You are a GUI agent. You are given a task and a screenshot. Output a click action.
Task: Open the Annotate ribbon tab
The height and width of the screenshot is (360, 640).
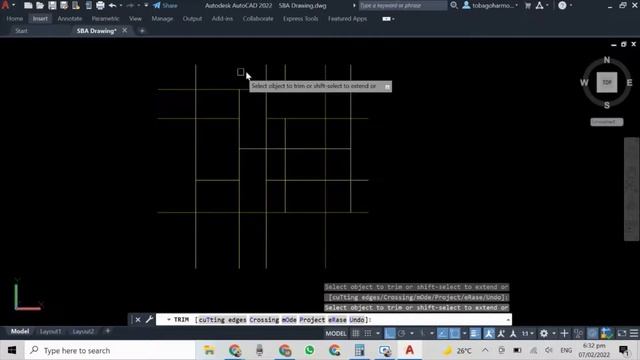pyautogui.click(x=70, y=19)
